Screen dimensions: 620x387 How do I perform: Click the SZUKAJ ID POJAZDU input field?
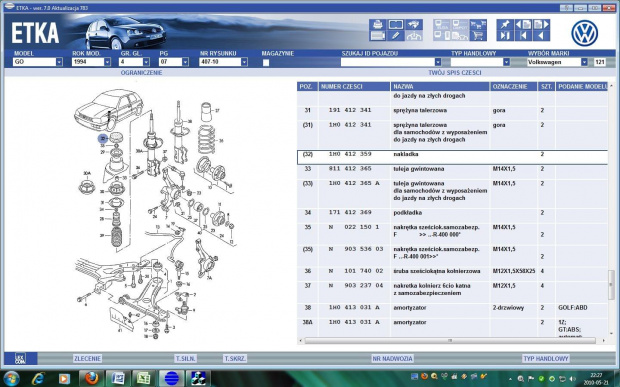coord(388,62)
